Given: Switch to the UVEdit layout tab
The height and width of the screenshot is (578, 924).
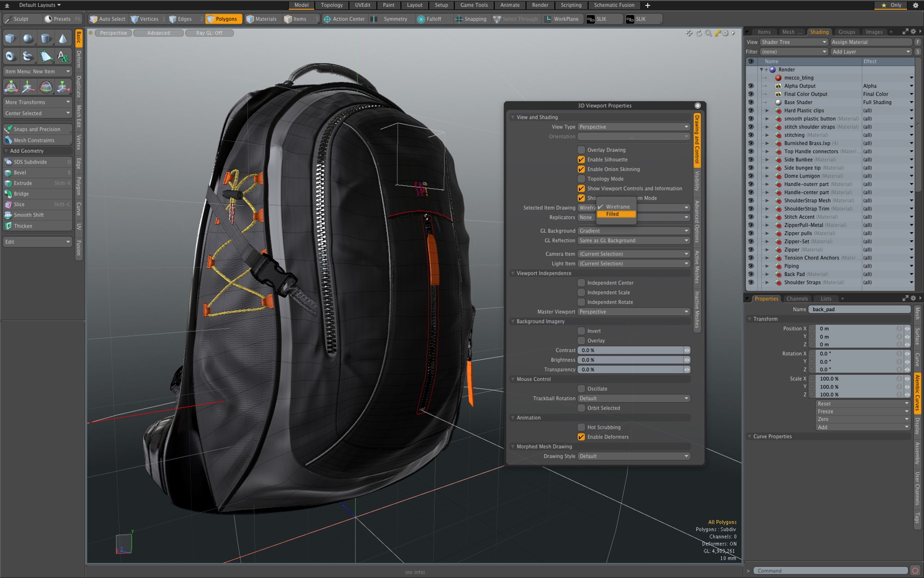Looking at the screenshot, I should [x=362, y=5].
